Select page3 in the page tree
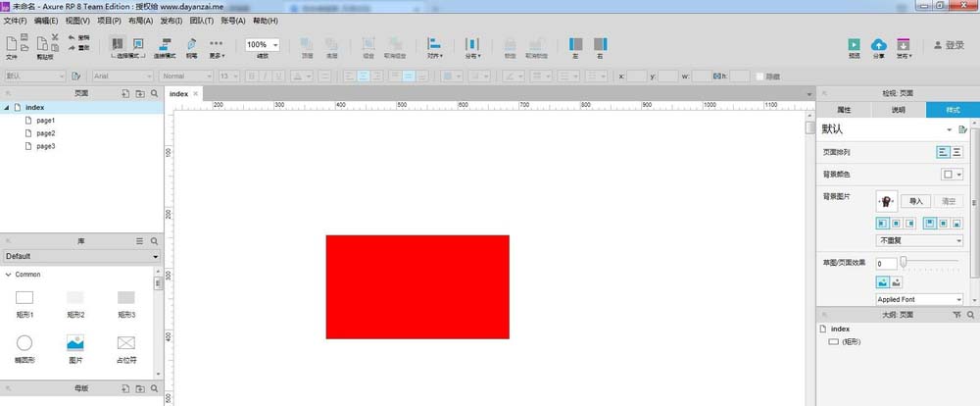This screenshot has width=980, height=406. tap(46, 146)
